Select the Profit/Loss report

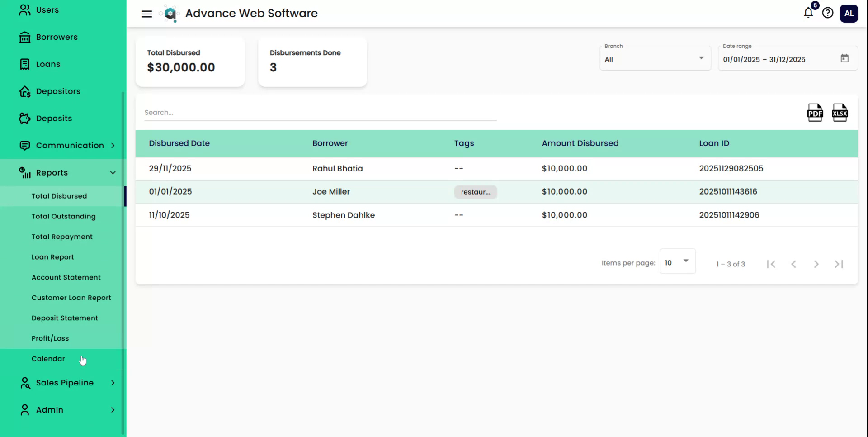pyautogui.click(x=50, y=338)
